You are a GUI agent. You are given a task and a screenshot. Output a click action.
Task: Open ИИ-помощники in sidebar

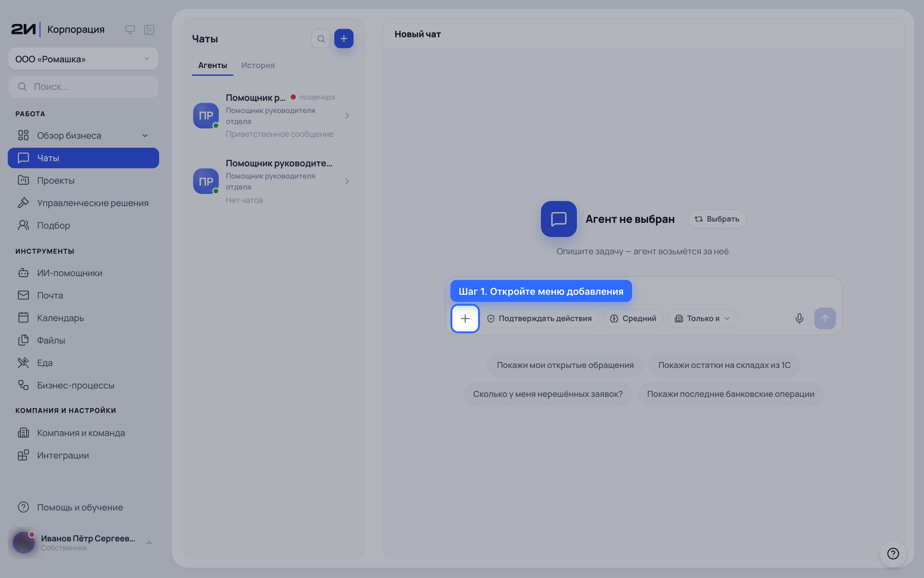(x=83, y=273)
